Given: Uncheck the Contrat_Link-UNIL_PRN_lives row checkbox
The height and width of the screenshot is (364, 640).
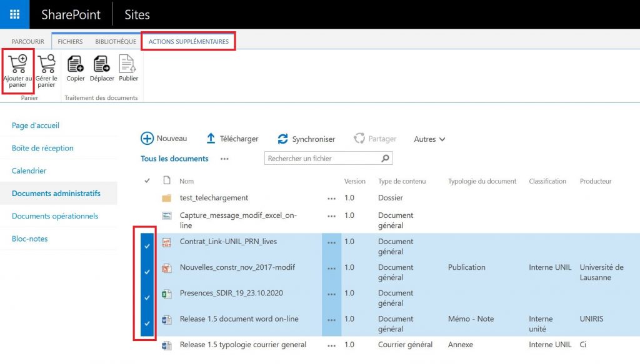Looking at the screenshot, I should [x=147, y=246].
